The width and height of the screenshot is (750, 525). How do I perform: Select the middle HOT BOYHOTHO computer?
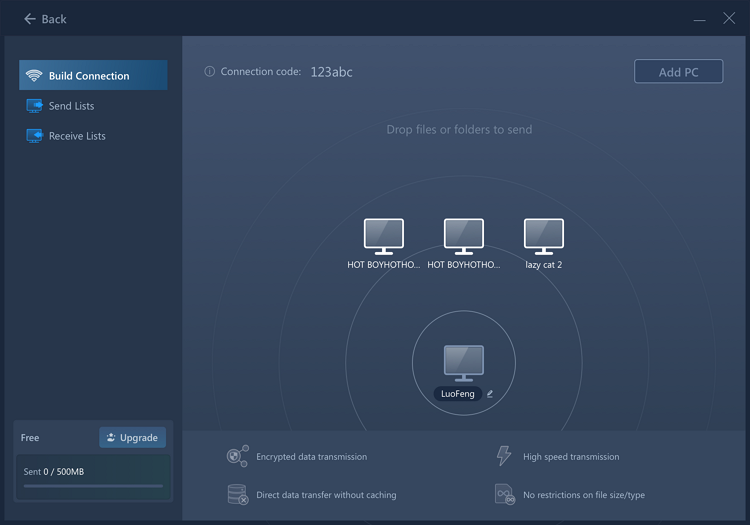(x=463, y=236)
